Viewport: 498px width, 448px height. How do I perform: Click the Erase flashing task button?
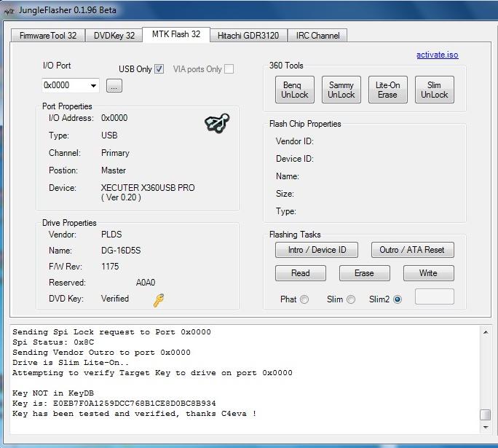(x=364, y=273)
